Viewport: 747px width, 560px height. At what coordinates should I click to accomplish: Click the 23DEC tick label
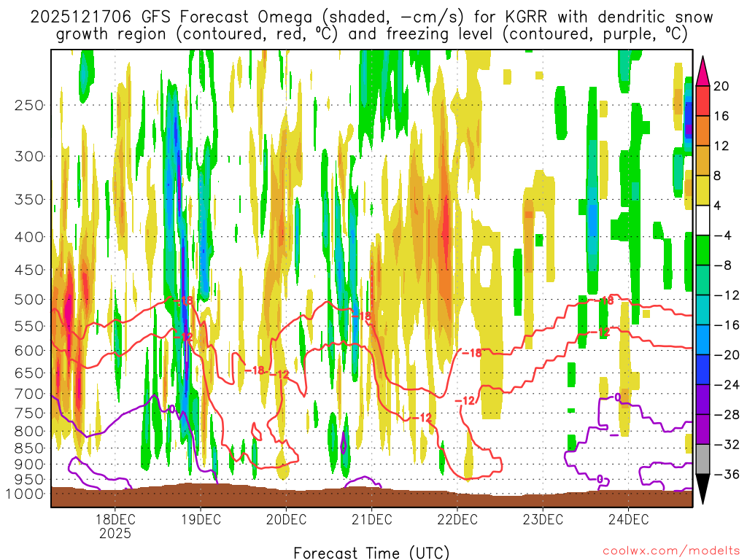pos(543,520)
